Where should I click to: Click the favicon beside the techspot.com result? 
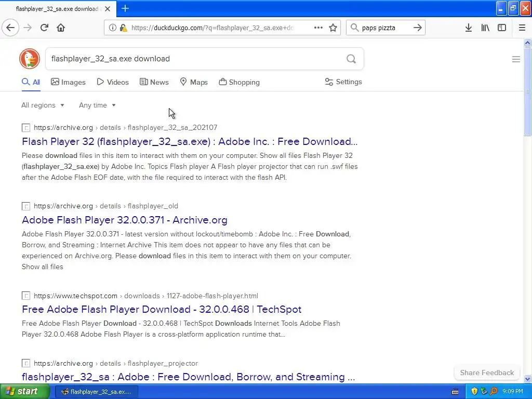coord(26,296)
